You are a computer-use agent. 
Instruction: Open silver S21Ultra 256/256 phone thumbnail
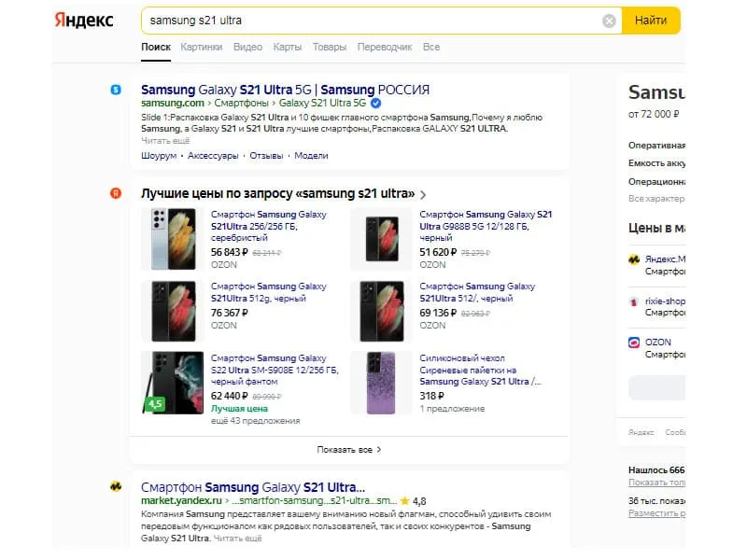pos(173,240)
